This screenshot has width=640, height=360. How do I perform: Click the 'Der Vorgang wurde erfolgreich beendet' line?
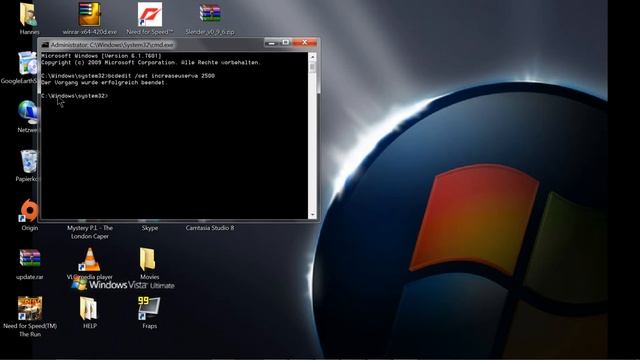click(x=104, y=82)
